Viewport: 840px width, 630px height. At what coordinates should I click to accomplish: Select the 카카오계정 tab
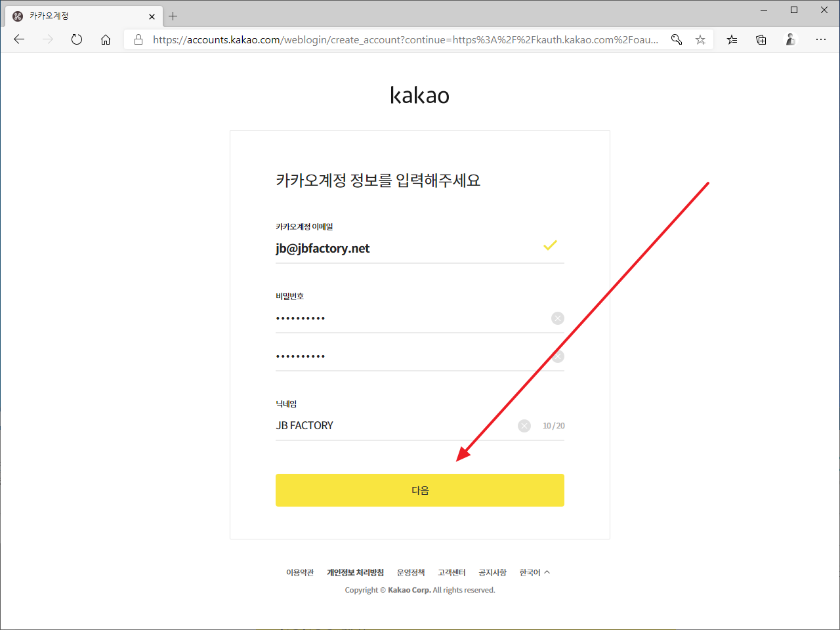click(x=84, y=16)
